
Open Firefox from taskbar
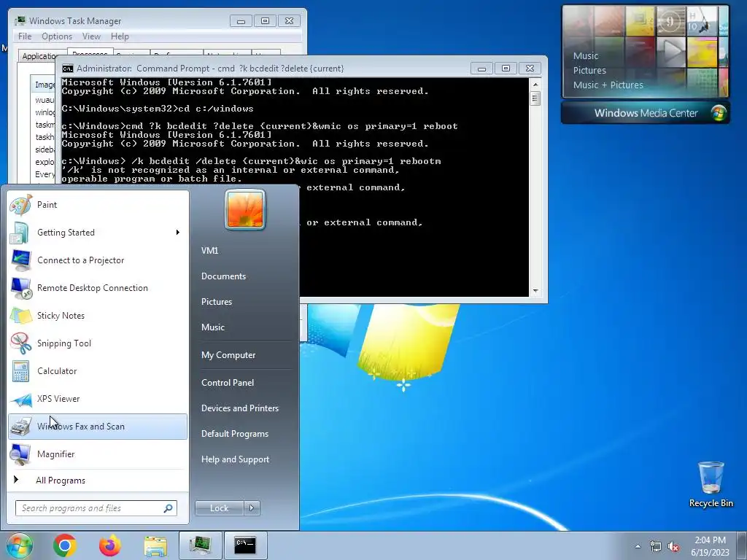tap(110, 545)
